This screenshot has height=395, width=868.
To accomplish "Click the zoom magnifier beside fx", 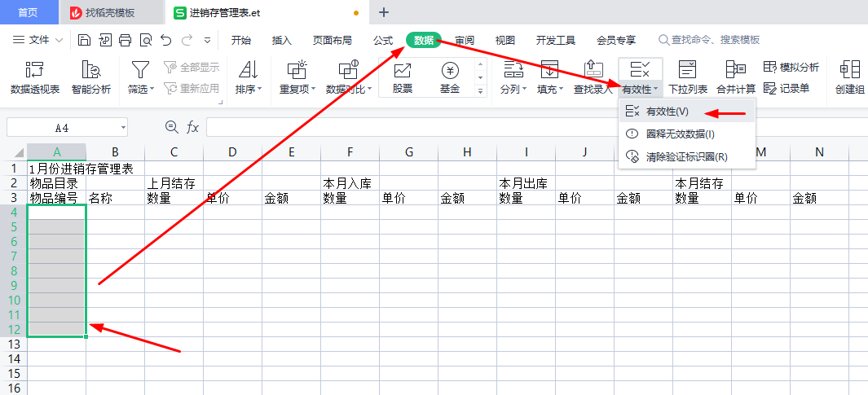I will tap(172, 127).
